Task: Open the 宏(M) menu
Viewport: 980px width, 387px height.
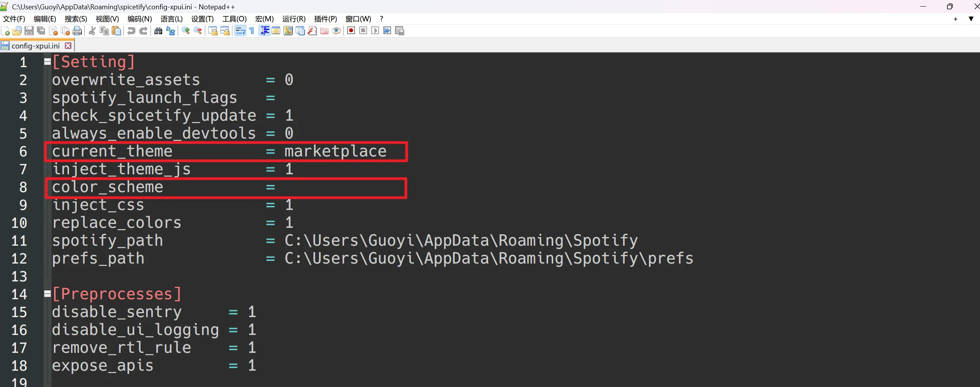Action: point(265,19)
